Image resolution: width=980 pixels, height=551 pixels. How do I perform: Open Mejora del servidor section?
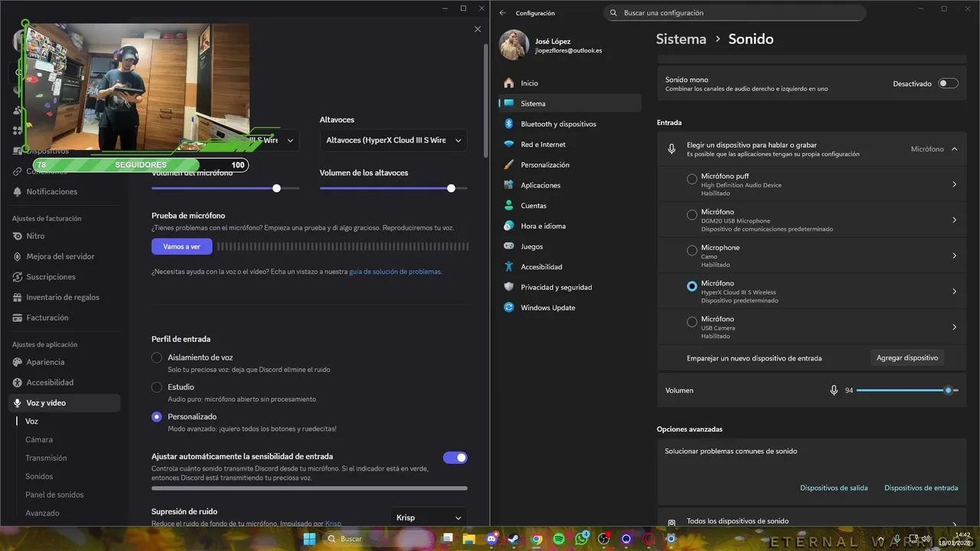(x=60, y=256)
